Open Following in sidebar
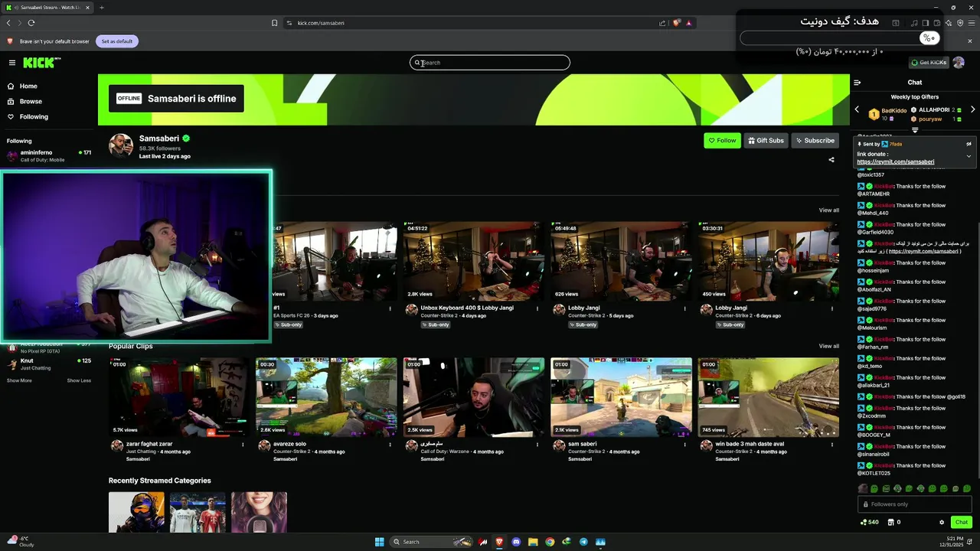Screen dimensions: 980x551 click(34, 117)
